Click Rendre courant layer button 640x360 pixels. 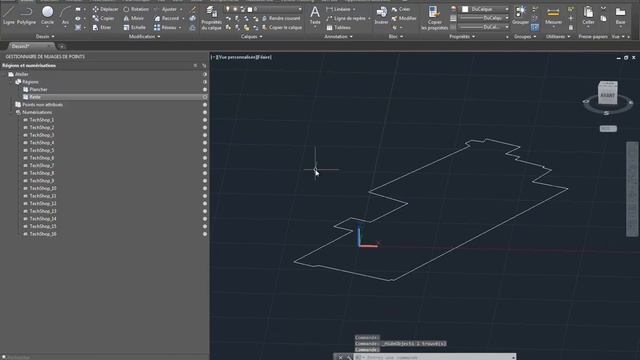tap(281, 18)
